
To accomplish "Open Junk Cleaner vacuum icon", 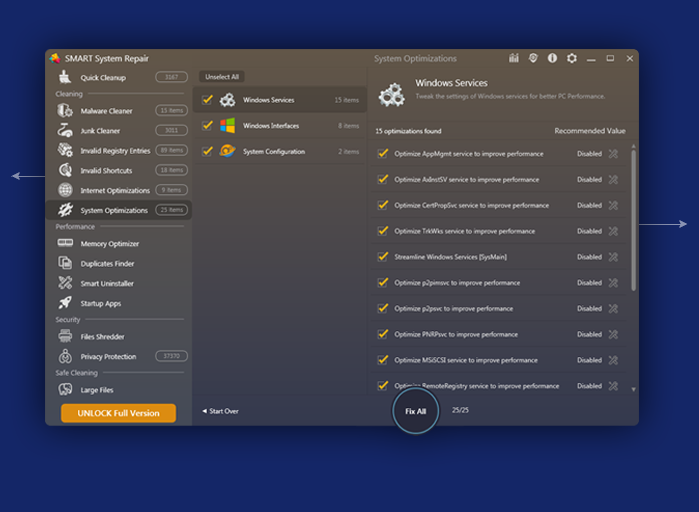I will tap(65, 130).
